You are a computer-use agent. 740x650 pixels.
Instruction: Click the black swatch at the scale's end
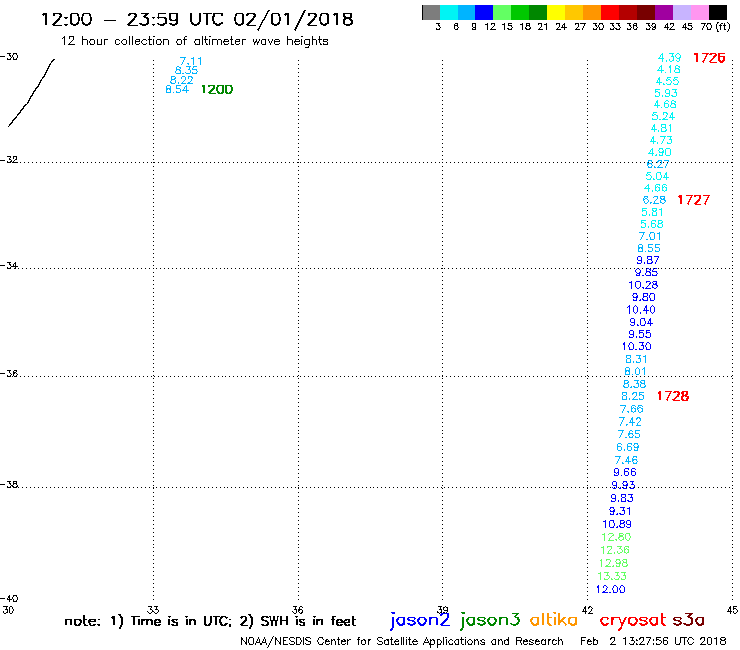718,12
